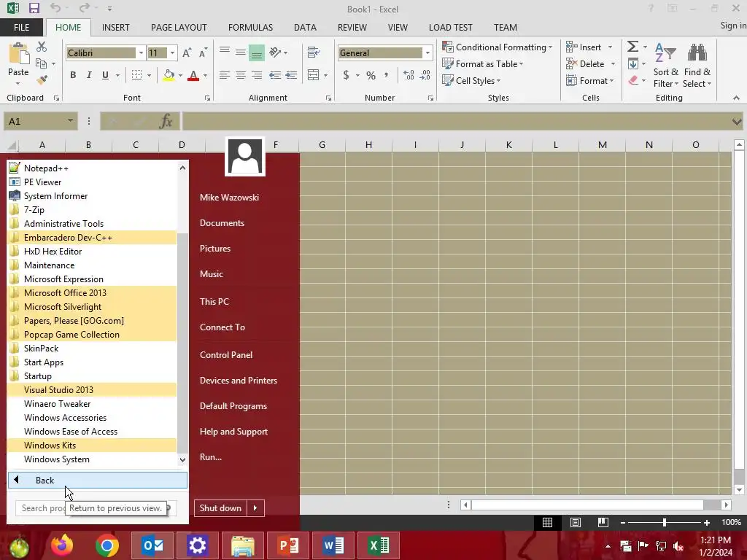Open the Shut down options arrow
747x560 pixels.
pyautogui.click(x=255, y=508)
